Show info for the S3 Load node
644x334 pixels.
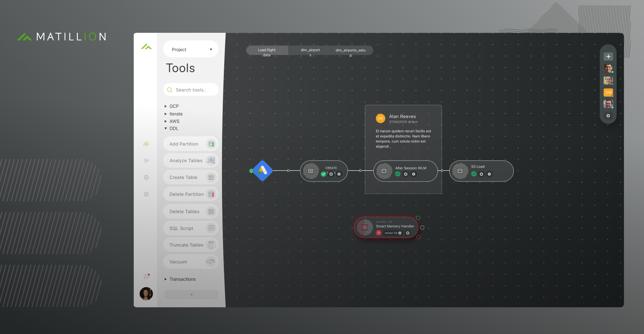[x=489, y=174]
